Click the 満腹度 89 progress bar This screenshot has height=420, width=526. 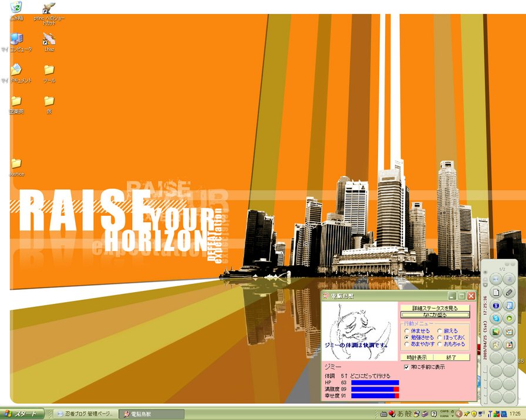coord(375,389)
